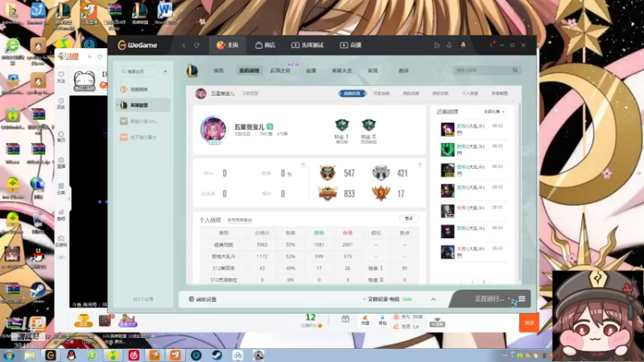Select the 个人荣誉 sub-tab
Image resolution: width=644 pixels, height=362 pixels.
point(470,93)
